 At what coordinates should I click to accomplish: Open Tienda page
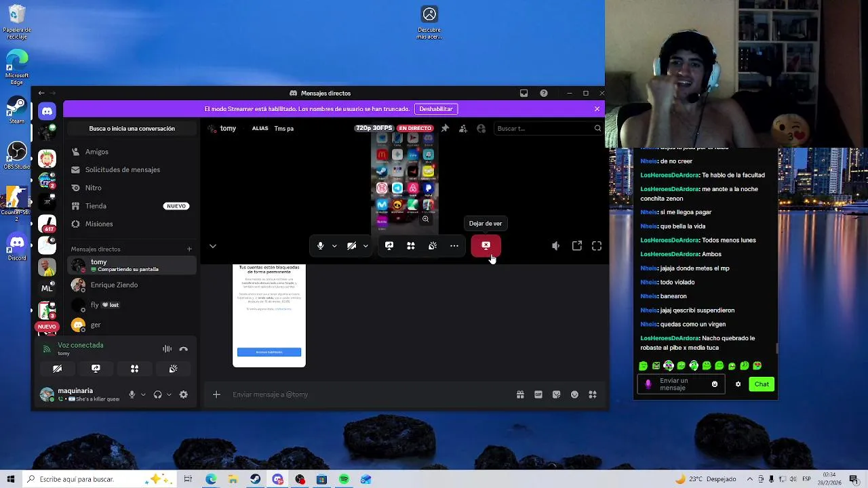[x=133, y=206]
